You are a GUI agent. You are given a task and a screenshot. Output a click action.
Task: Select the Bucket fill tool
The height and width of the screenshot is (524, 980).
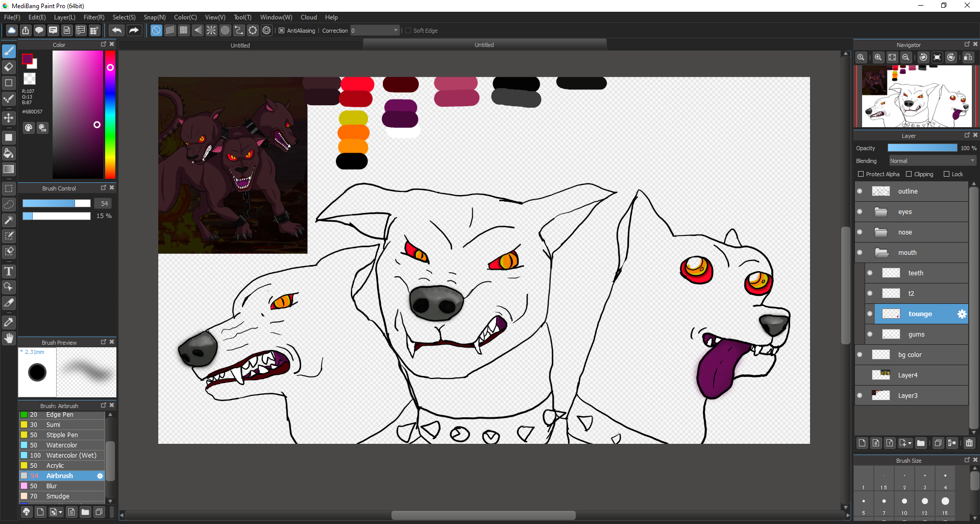(x=9, y=153)
